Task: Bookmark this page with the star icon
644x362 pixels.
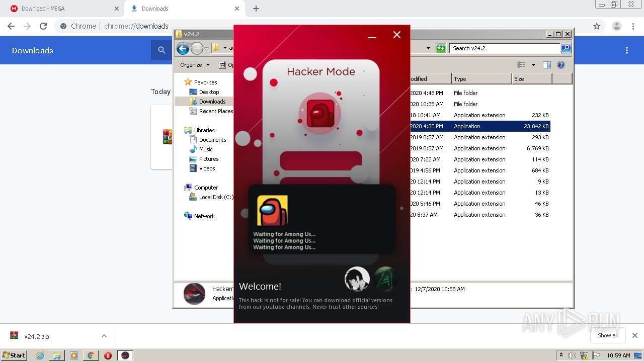Action: click(597, 26)
